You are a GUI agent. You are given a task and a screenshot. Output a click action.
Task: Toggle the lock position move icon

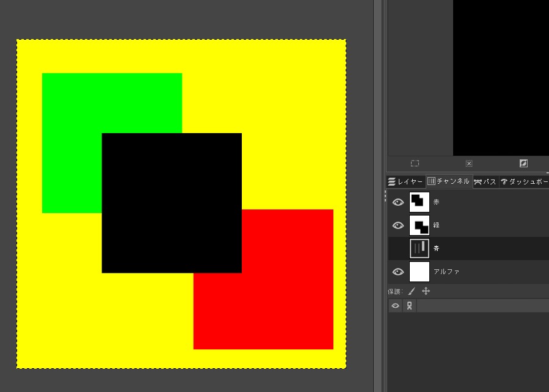(426, 291)
